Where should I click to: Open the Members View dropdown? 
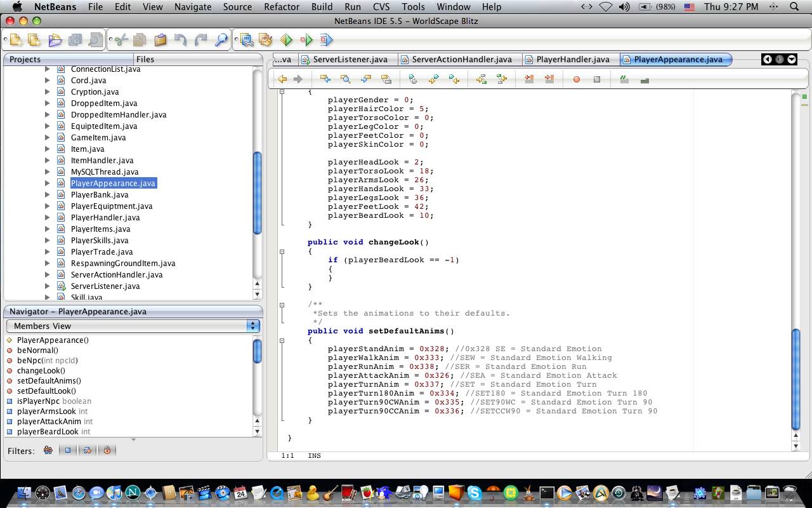(133, 326)
